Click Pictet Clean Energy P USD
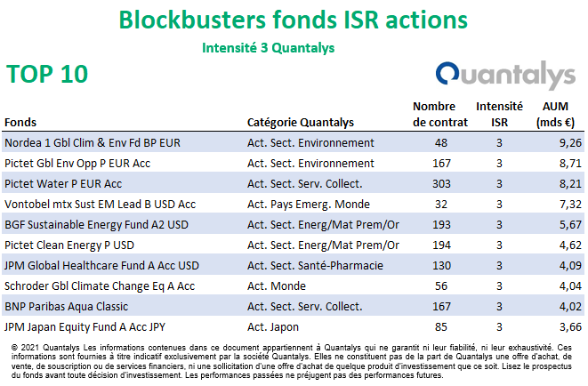Viewport: 588px width, 386px height. point(69,245)
